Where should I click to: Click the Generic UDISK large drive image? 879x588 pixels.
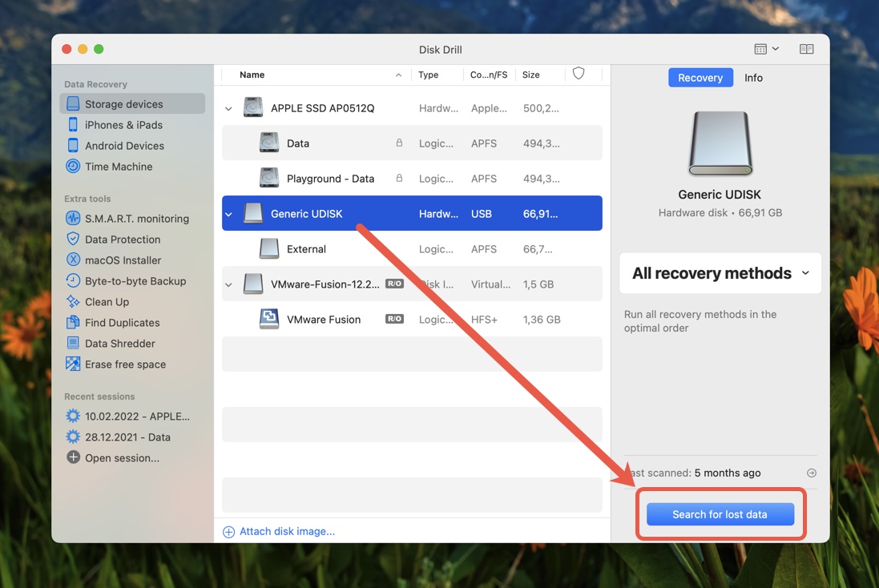(x=720, y=143)
